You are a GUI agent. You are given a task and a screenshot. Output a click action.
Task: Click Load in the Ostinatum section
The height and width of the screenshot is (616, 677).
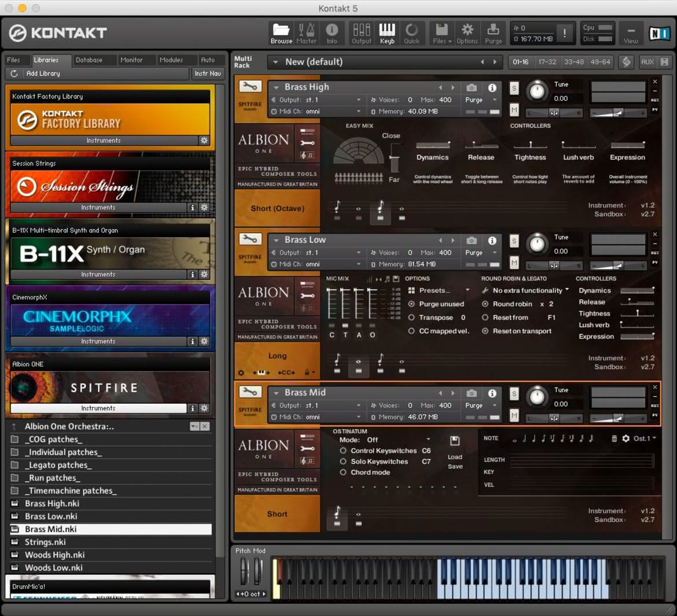tap(455, 457)
